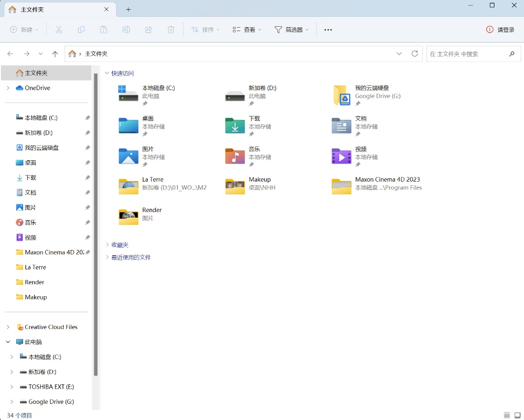Click pin icon beside 桌面 in sidebar
The image size is (524, 420).
tap(87, 163)
